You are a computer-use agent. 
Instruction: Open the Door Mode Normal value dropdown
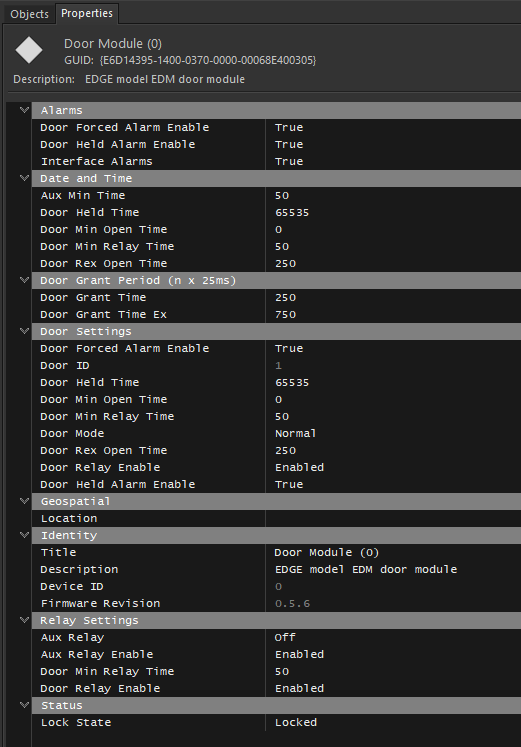[x=393, y=433]
